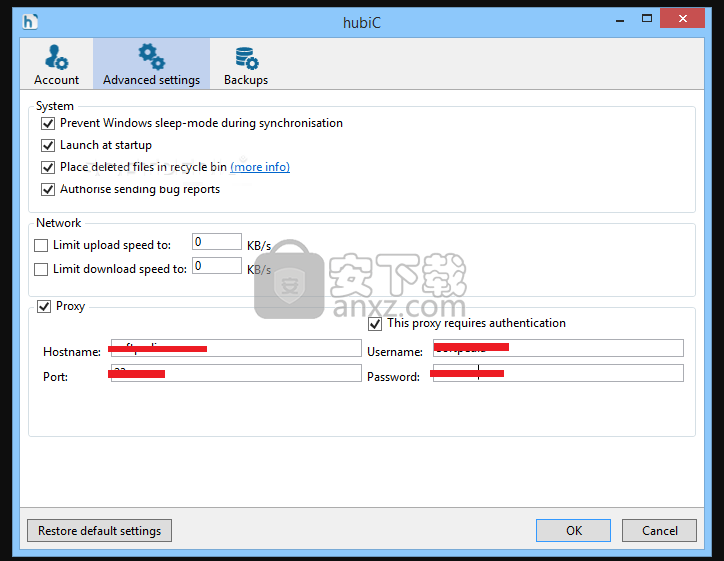
Task: Uncheck Prevent Windows sleep-mode during synchronisation
Action: pyautogui.click(x=48, y=123)
